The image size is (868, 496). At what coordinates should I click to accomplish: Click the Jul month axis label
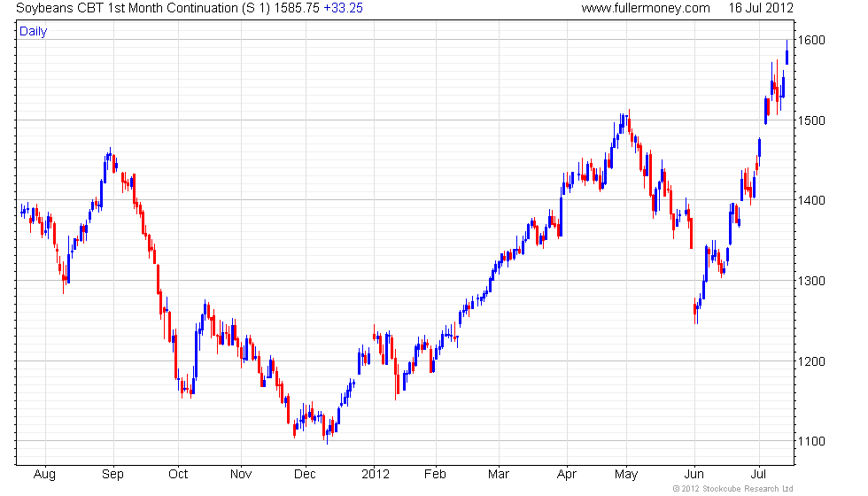(x=758, y=475)
